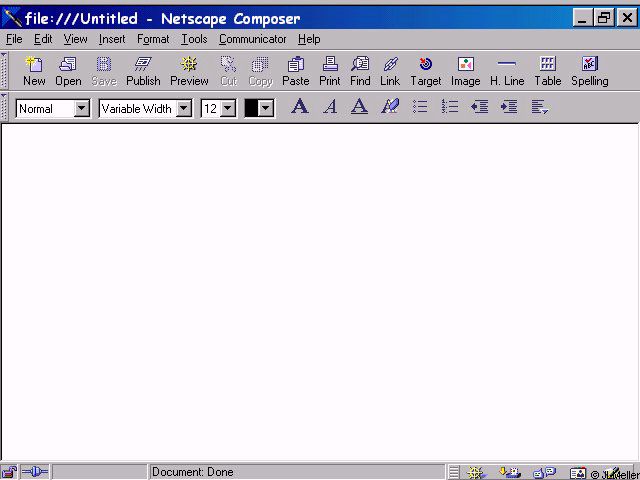Toggle underline text formatting
The height and width of the screenshot is (480, 640).
point(359,107)
